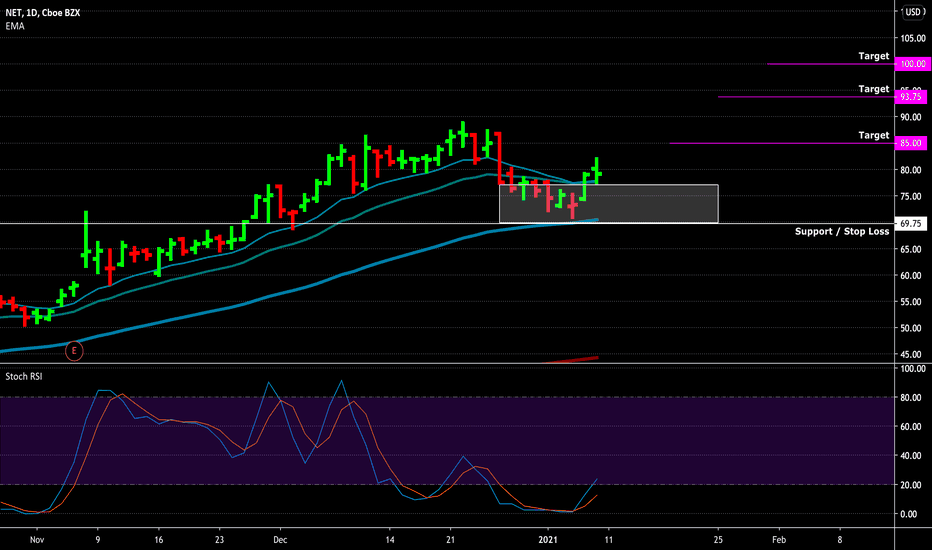This screenshot has width=932, height=550.
Task: Click the 'Feb' date axis label
Action: point(779,540)
